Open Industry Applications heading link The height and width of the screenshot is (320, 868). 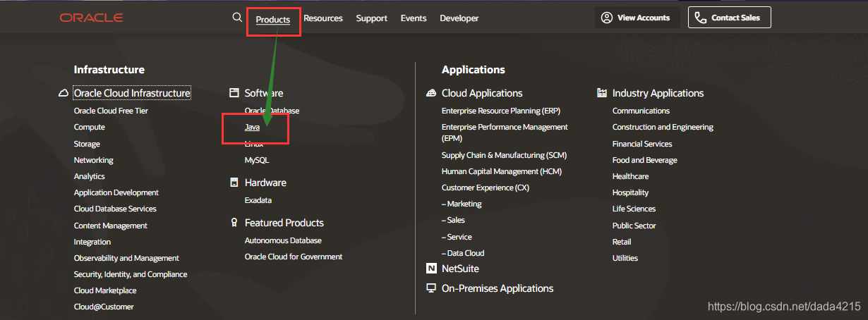(658, 93)
